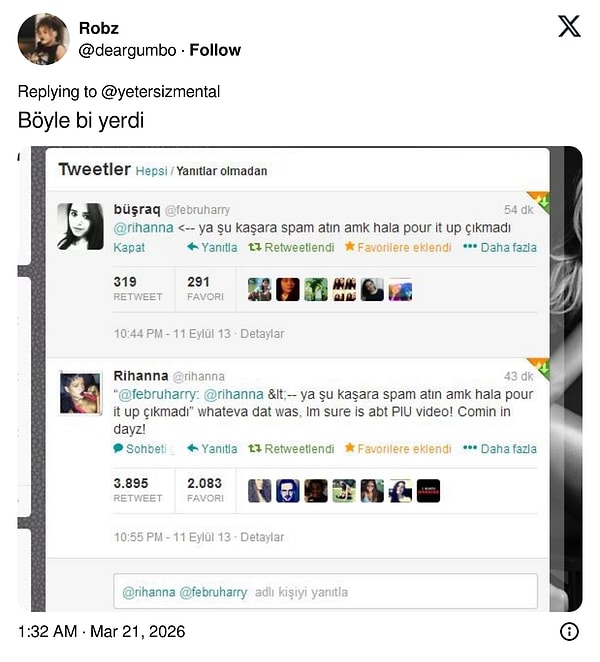This screenshot has width=600, height=662.
Task: Click büşraq's profile picture
Action: point(80,226)
